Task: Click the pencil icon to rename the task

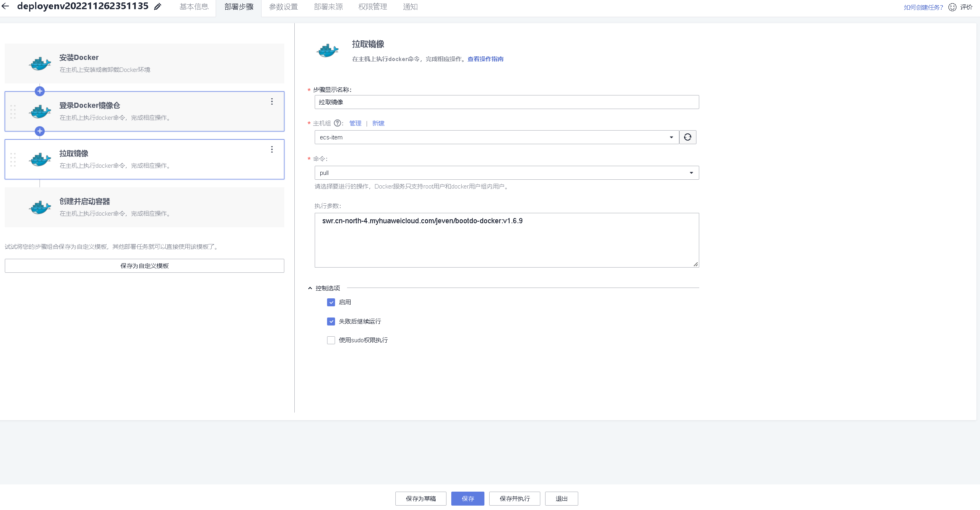Action: tap(158, 6)
